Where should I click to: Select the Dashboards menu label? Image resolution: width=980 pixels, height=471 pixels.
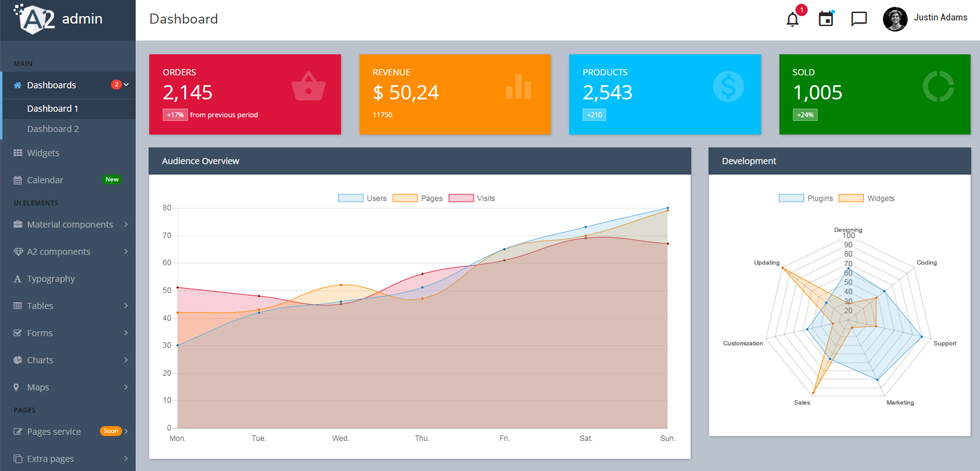click(x=51, y=85)
